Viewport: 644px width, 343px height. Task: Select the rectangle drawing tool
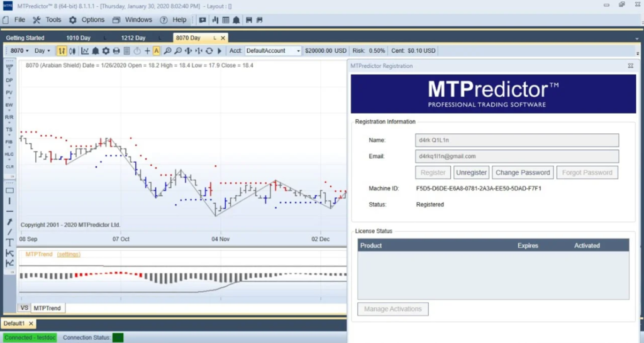pos(9,190)
